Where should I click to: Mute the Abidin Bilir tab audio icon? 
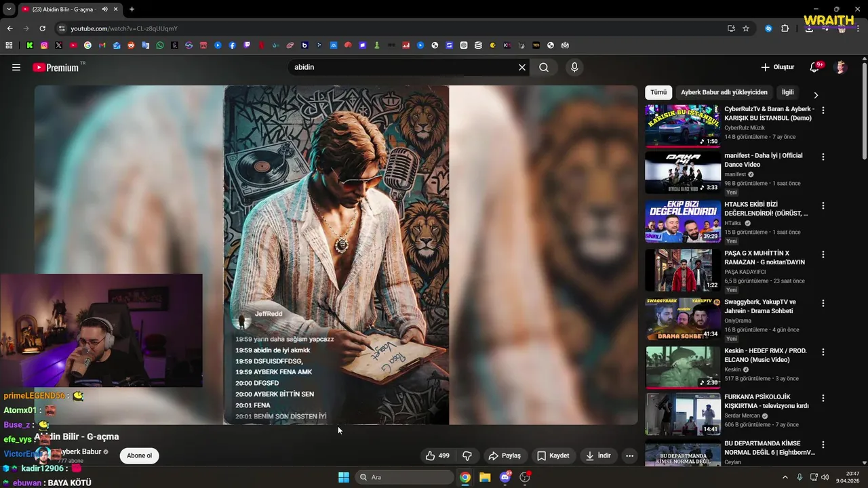(x=104, y=9)
